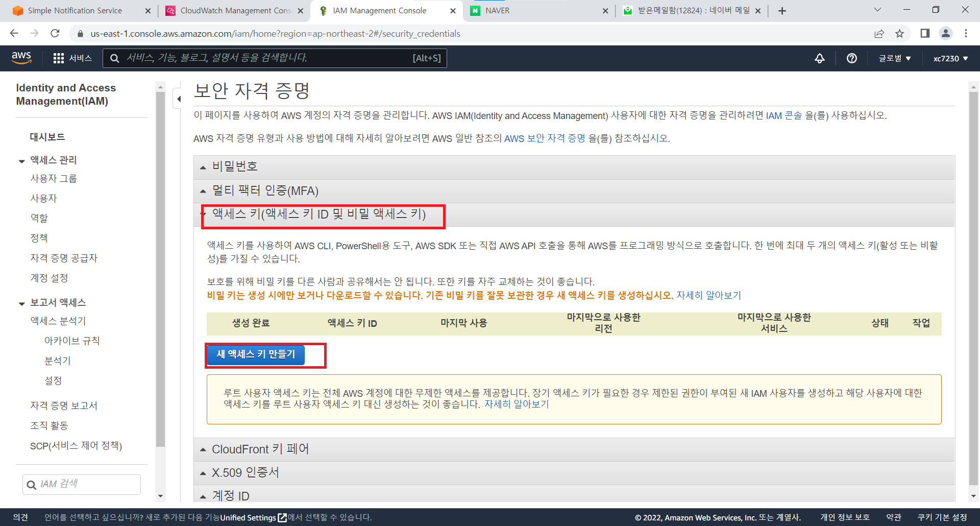Collapse the 보고서 액세스 sidebar group
Screen dimensions: 980x526
(x=21, y=303)
